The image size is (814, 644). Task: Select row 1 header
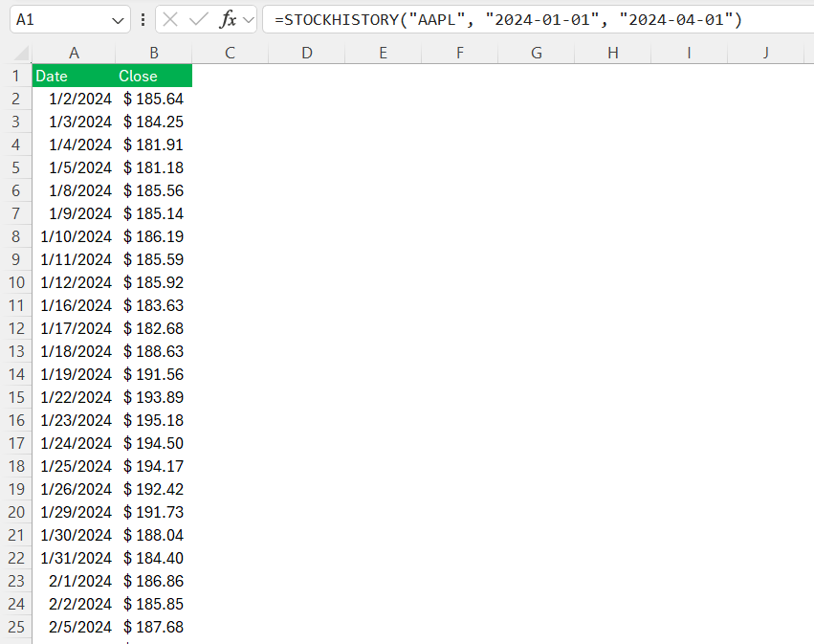(x=16, y=76)
